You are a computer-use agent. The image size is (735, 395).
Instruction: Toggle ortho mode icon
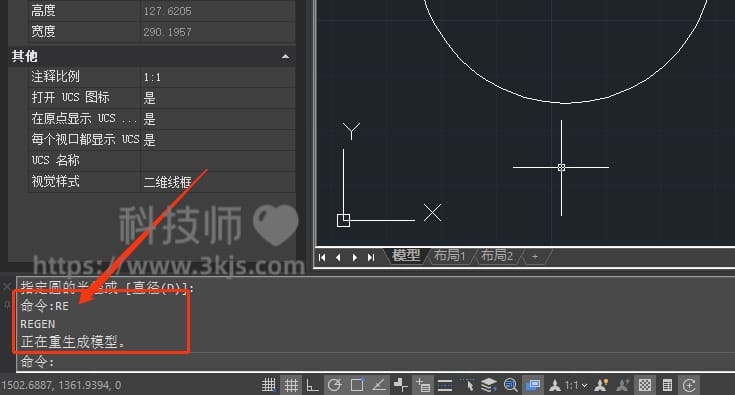pyautogui.click(x=312, y=385)
